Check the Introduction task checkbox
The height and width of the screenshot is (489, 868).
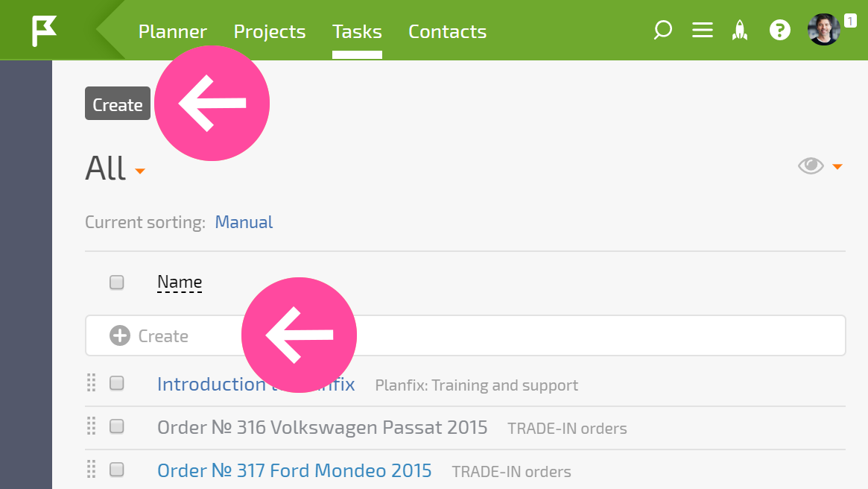(x=117, y=383)
